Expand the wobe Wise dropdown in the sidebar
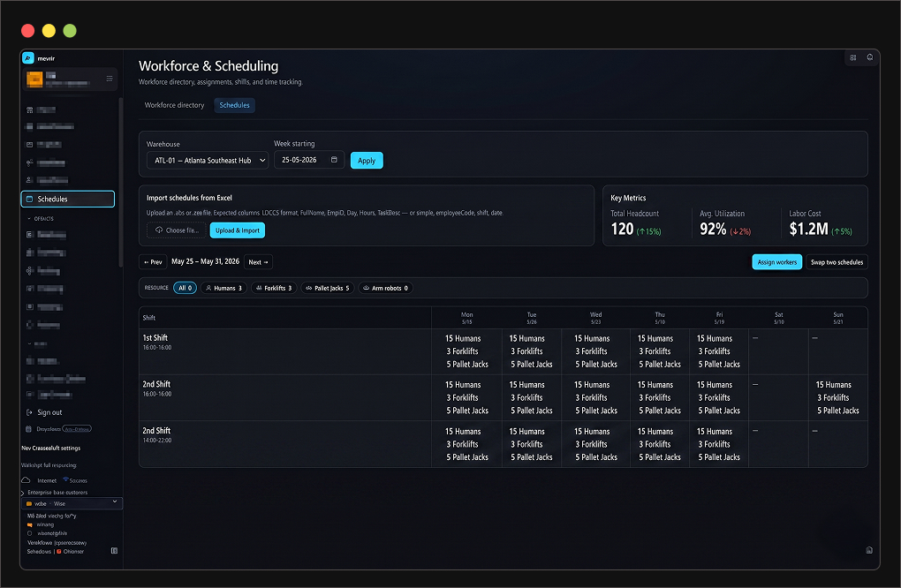The width and height of the screenshot is (901, 588). [x=72, y=503]
